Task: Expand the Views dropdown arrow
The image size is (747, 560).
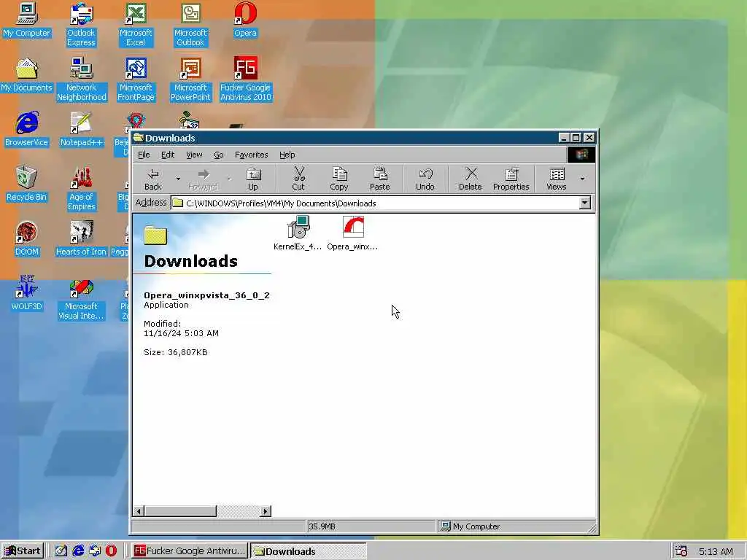Action: pyautogui.click(x=582, y=179)
